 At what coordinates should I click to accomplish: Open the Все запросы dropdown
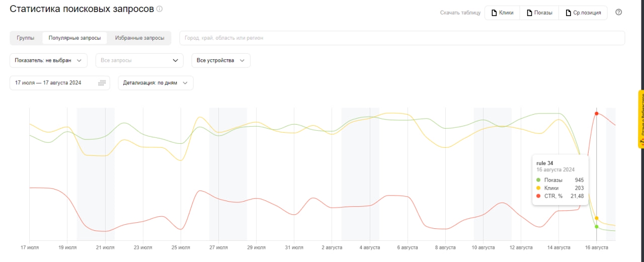click(x=139, y=60)
